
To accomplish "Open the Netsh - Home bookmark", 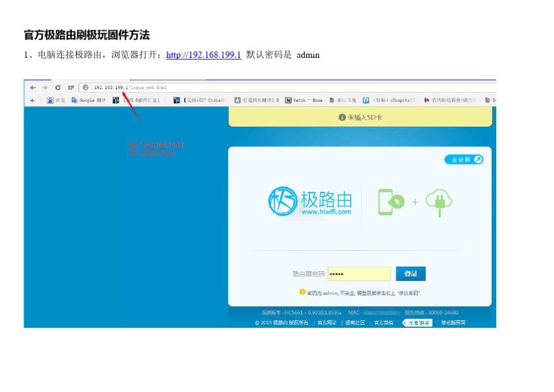I will (304, 100).
